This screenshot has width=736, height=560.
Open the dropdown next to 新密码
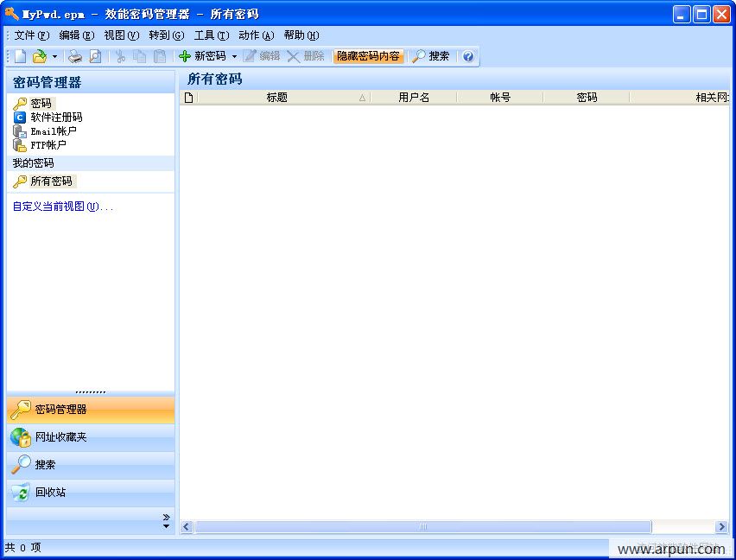tap(234, 56)
